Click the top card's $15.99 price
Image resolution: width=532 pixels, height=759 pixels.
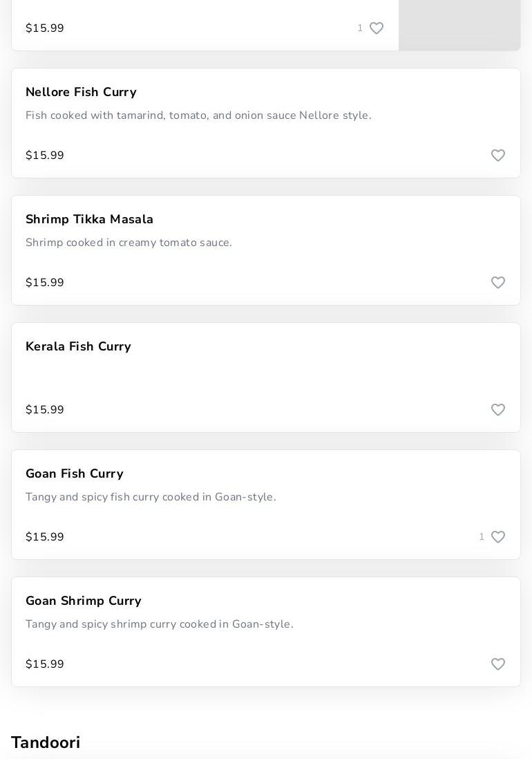click(45, 28)
